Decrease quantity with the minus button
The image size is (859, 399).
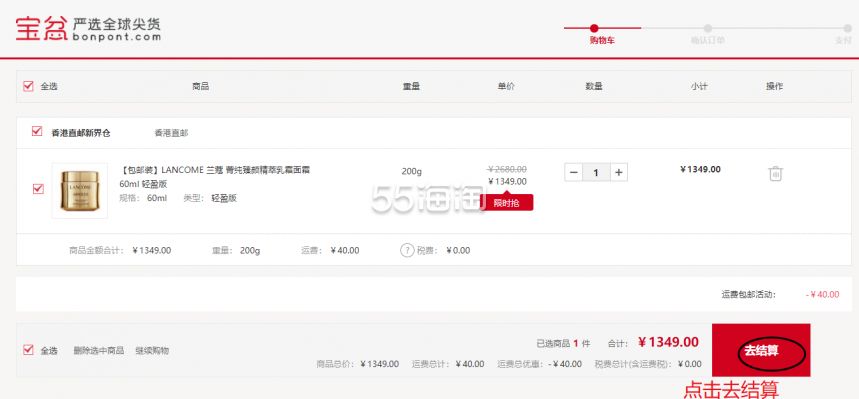(574, 173)
